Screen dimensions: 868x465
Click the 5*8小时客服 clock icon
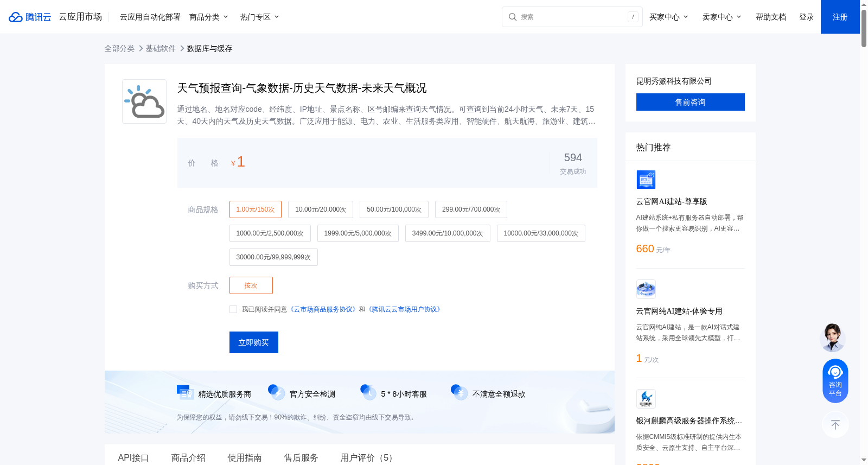coord(368,392)
